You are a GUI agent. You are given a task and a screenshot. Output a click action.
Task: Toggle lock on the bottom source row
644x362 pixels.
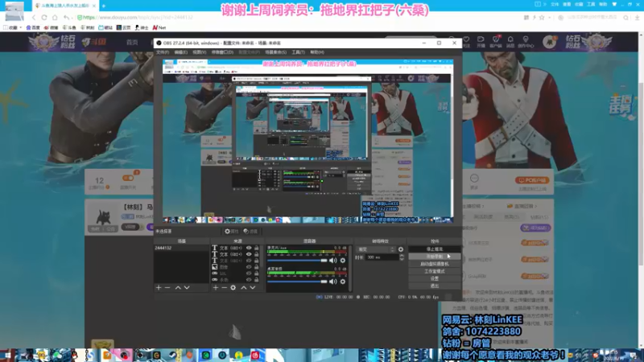(257, 279)
